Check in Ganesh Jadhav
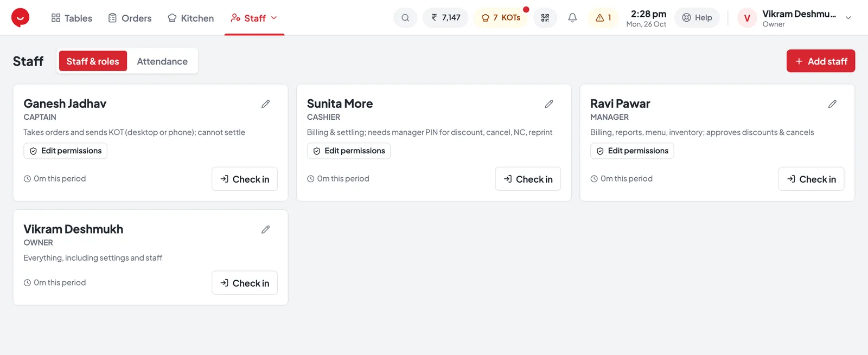The height and width of the screenshot is (355, 868). 245,179
